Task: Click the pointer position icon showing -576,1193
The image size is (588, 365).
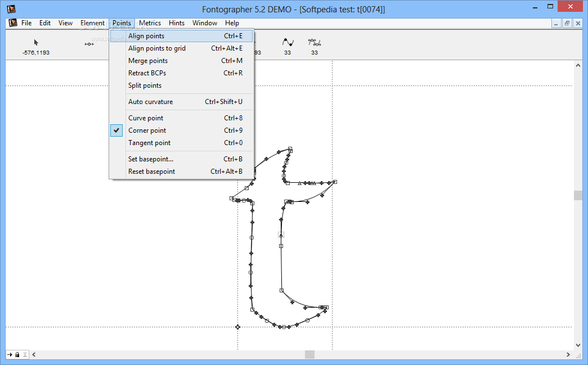Action: [x=36, y=42]
